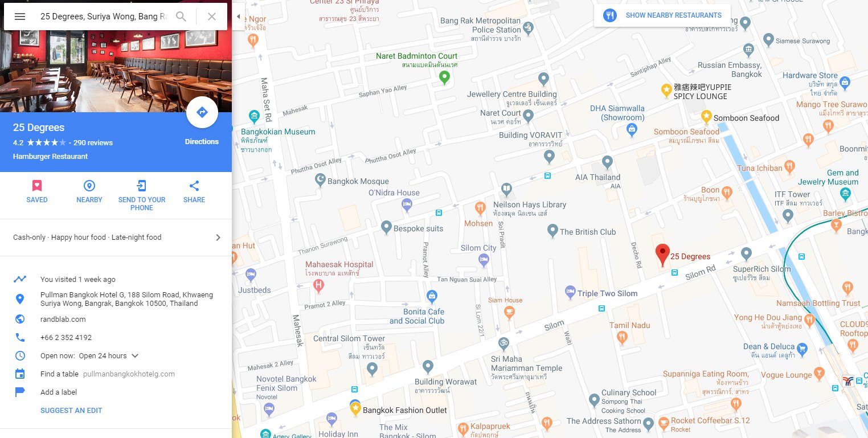Click the Share icon
The image size is (868, 438).
[x=194, y=186]
